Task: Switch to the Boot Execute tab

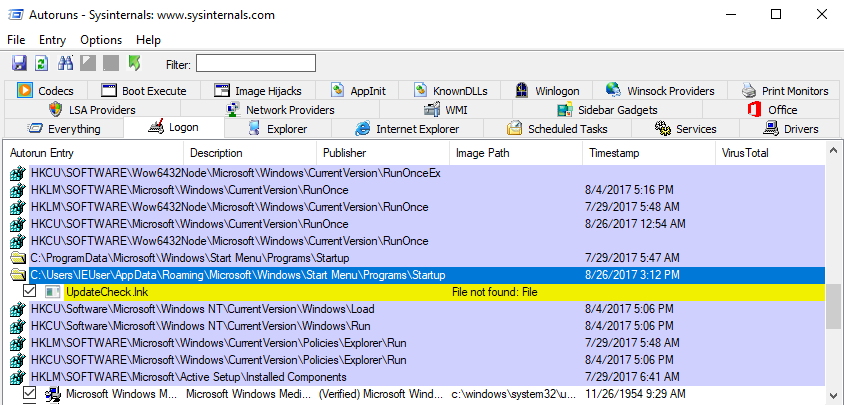Action: pyautogui.click(x=144, y=90)
